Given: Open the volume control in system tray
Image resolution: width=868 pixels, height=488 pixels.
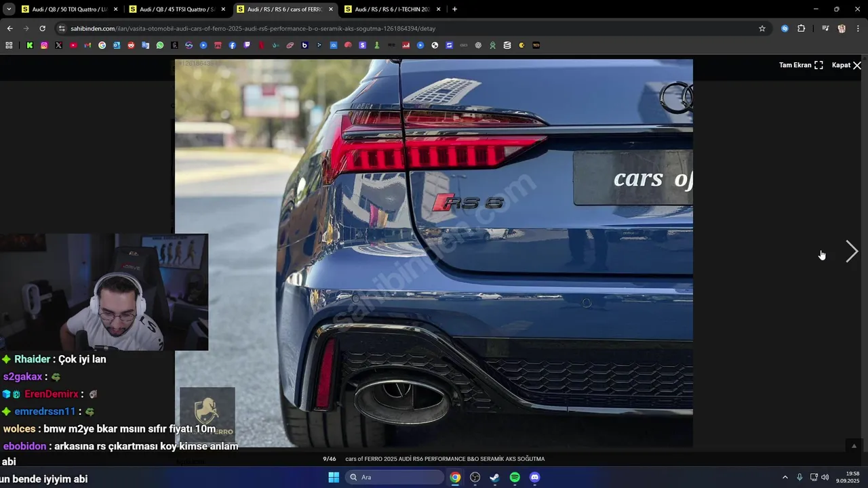Looking at the screenshot, I should tap(825, 477).
